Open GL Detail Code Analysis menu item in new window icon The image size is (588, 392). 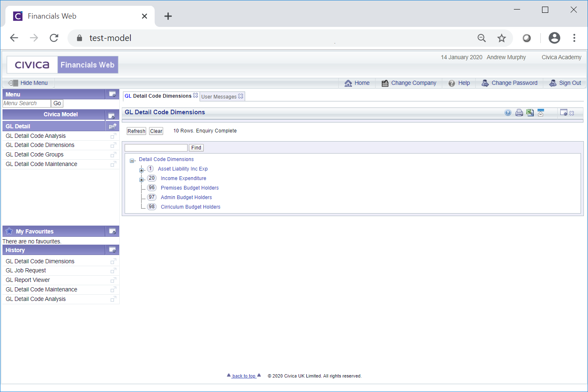coord(113,136)
